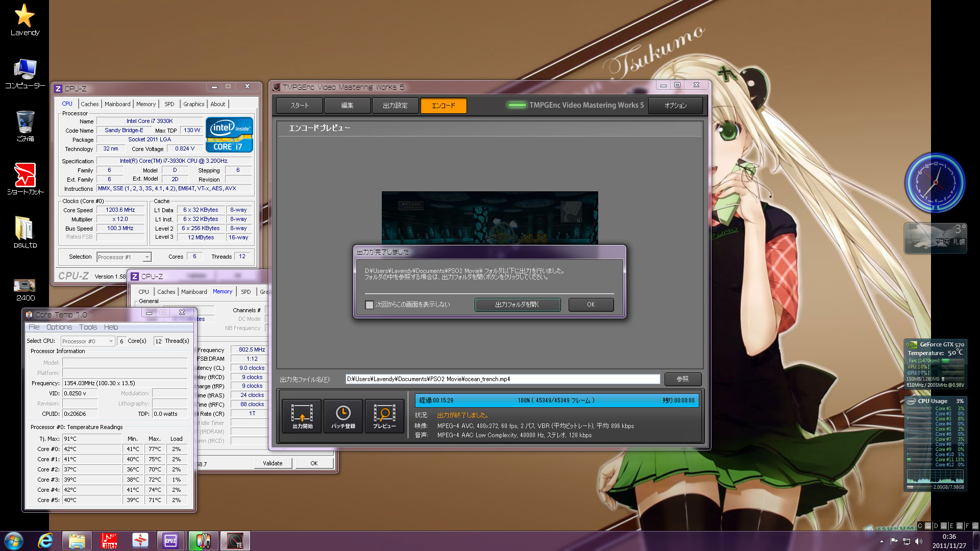Click the weather gadget showing 3°

pos(935,238)
